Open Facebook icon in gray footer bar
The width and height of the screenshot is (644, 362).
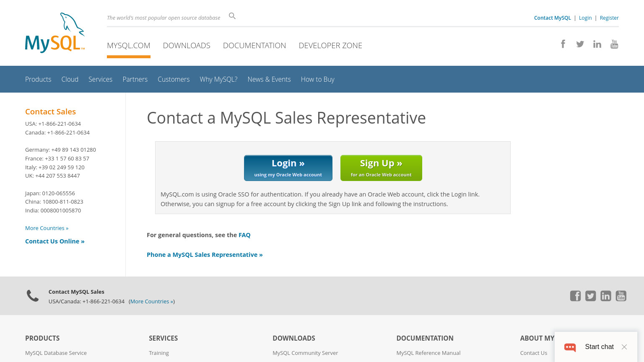(575, 296)
